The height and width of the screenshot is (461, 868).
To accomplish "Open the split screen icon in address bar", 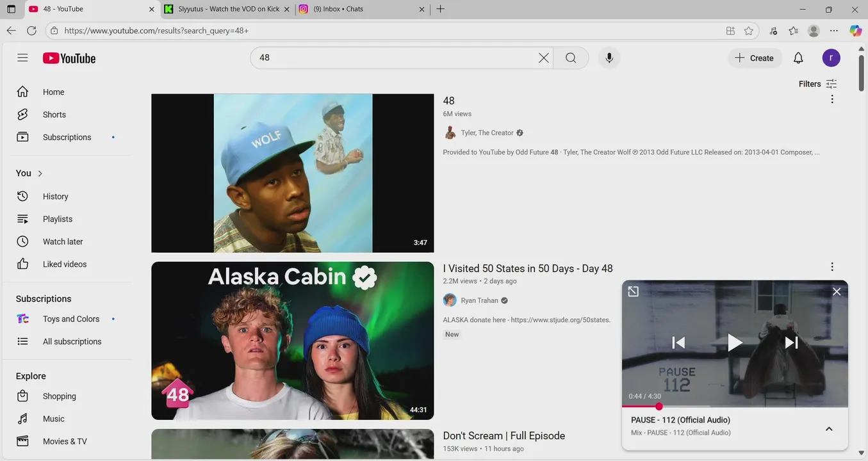I will [x=730, y=30].
